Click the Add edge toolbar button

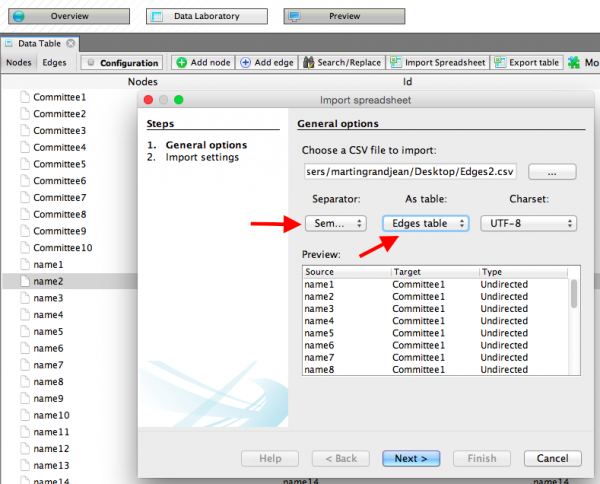click(x=267, y=62)
